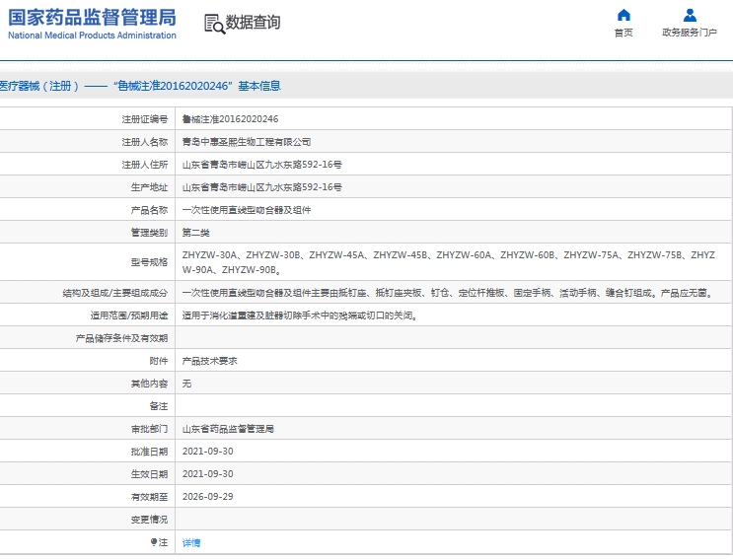Screen dimensions: 733x560
Task: Click the page title 医疗器械（注册）基本信息
Action: click(x=140, y=86)
